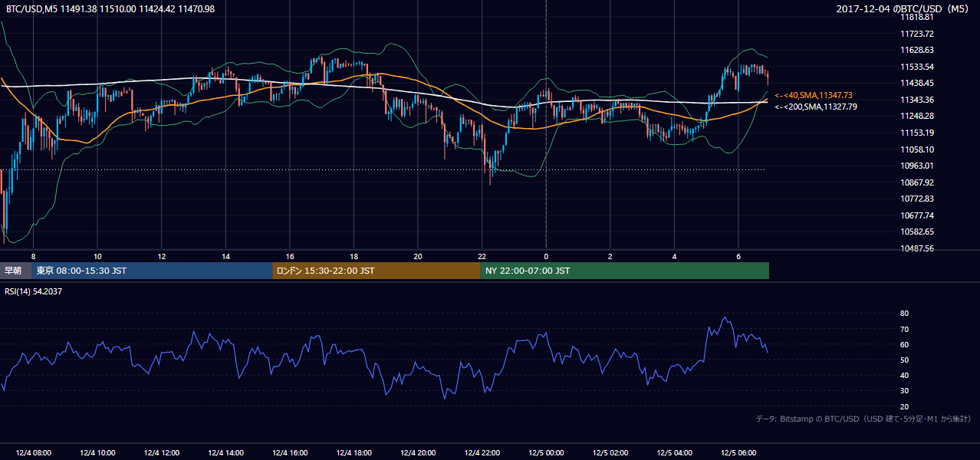Click price axis value 11058.10

917,149
